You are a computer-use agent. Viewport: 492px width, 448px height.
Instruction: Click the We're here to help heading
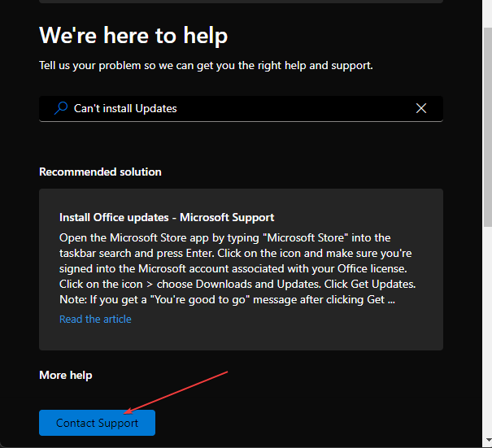133,36
